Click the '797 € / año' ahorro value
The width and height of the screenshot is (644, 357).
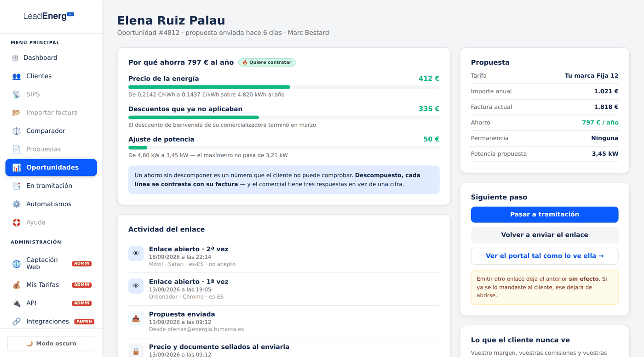pos(600,123)
